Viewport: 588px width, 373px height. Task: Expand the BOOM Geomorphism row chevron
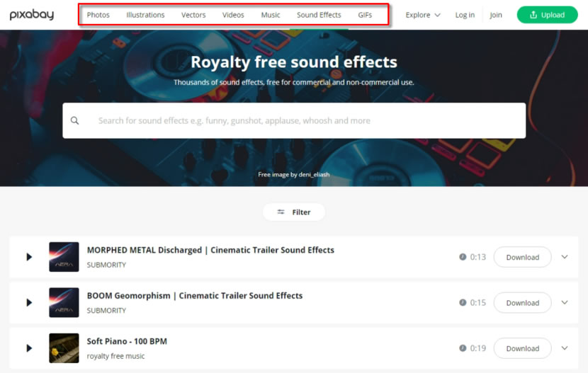click(x=565, y=303)
